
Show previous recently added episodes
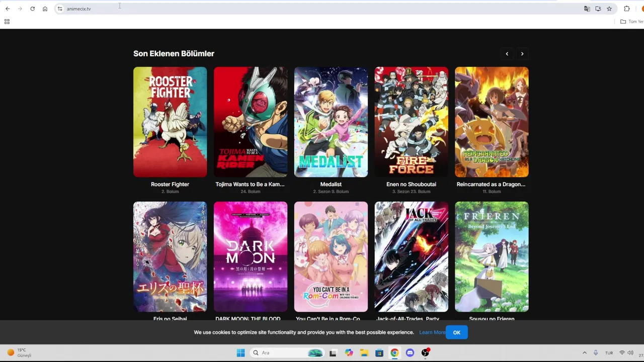click(507, 54)
